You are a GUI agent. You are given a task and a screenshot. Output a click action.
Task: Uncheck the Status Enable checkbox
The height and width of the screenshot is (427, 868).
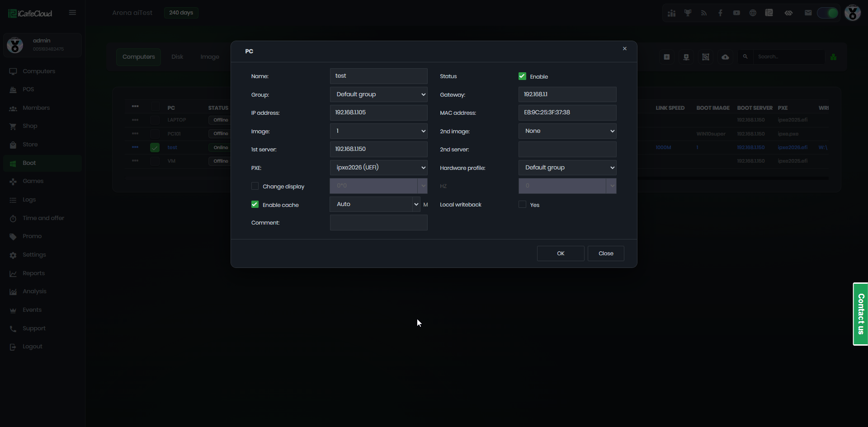point(522,76)
